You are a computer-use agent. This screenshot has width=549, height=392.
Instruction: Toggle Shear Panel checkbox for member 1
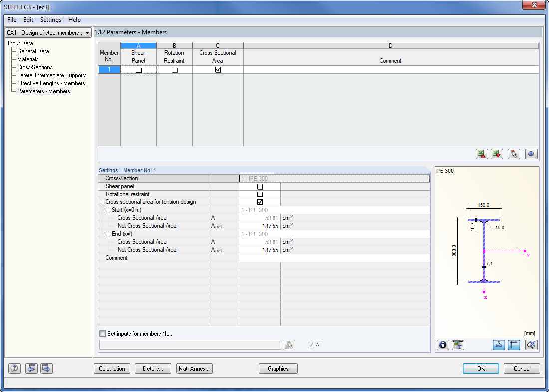coord(139,70)
